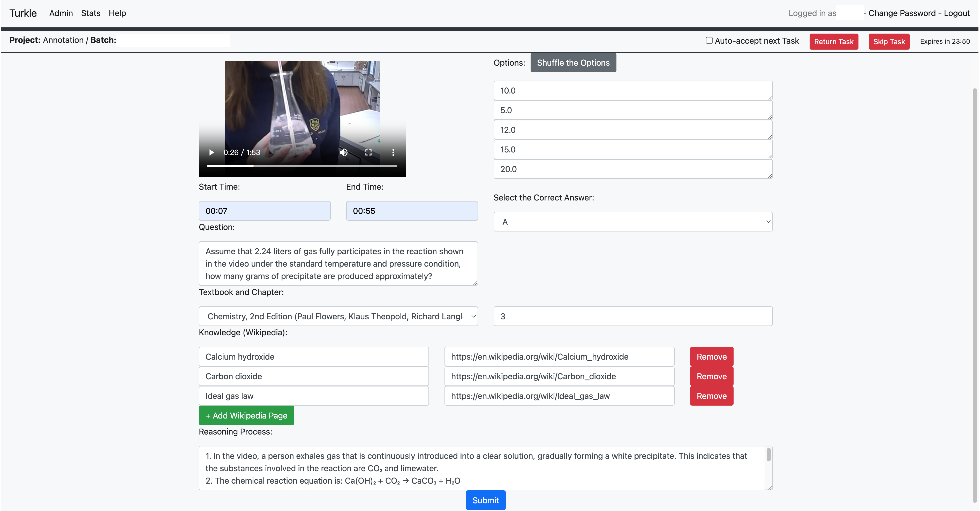This screenshot has height=511, width=980.
Task: Click the video progress bar
Action: point(302,166)
